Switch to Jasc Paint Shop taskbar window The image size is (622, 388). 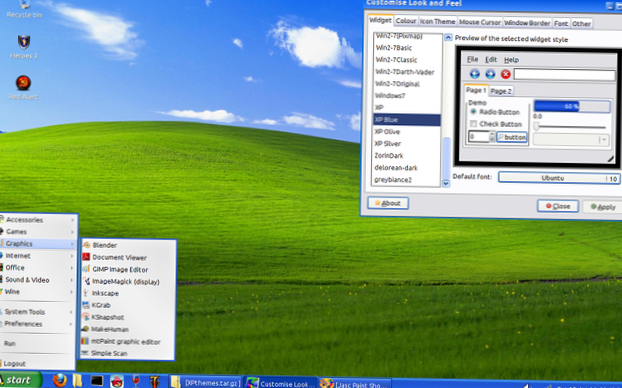click(x=355, y=384)
